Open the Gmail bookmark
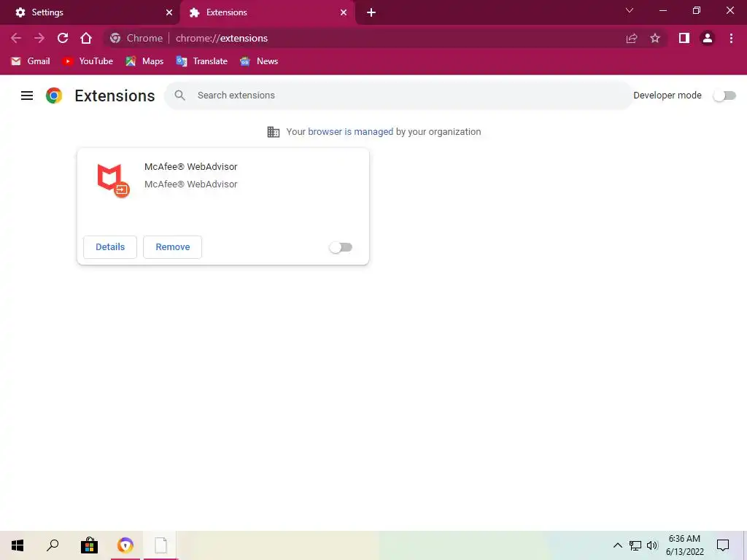This screenshot has height=560, width=747. coord(31,61)
